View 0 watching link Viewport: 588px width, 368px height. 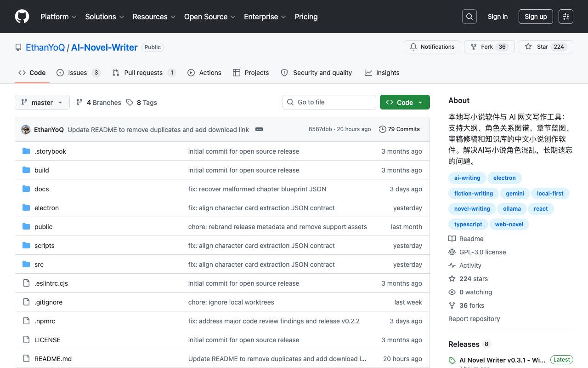(x=470, y=292)
